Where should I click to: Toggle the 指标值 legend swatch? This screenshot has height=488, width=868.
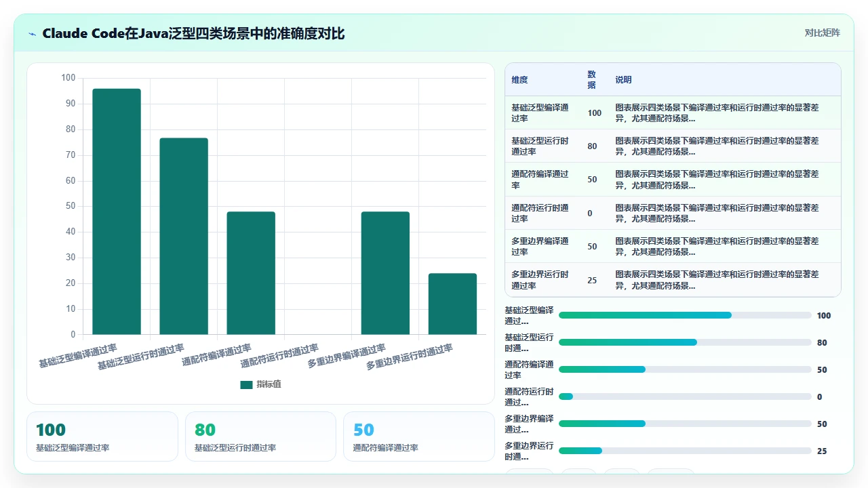click(x=246, y=384)
